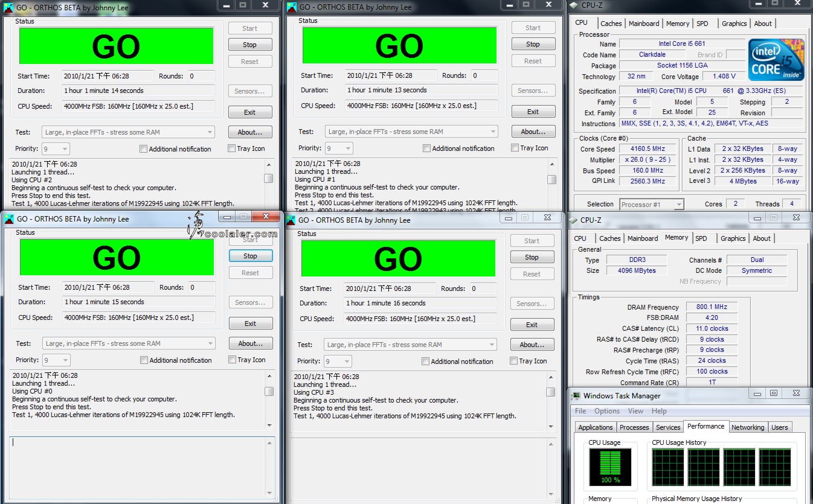Open the About tab in the top CPU-Z window

tap(762, 24)
